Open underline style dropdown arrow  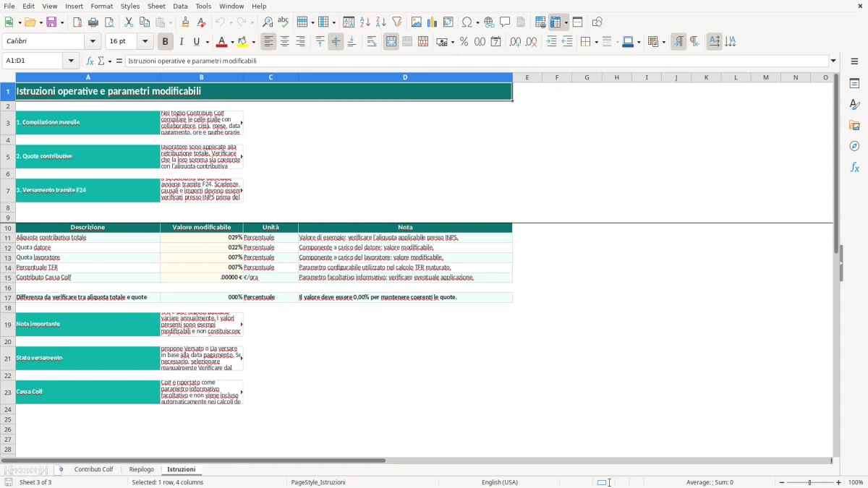207,42
